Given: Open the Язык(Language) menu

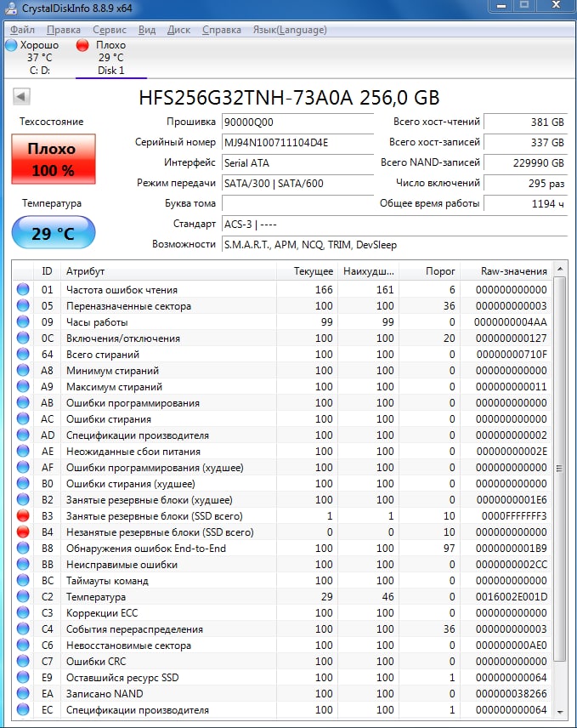Looking at the screenshot, I should coord(290,30).
